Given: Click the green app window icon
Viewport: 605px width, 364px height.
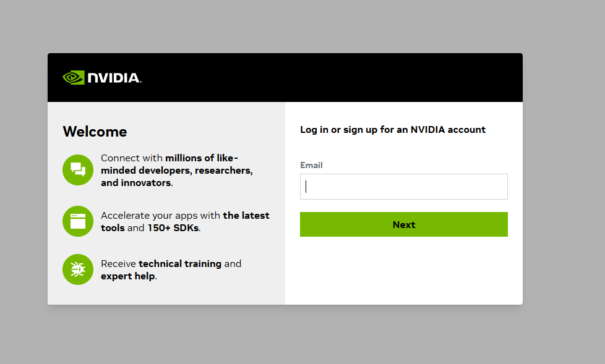Looking at the screenshot, I should tap(78, 221).
